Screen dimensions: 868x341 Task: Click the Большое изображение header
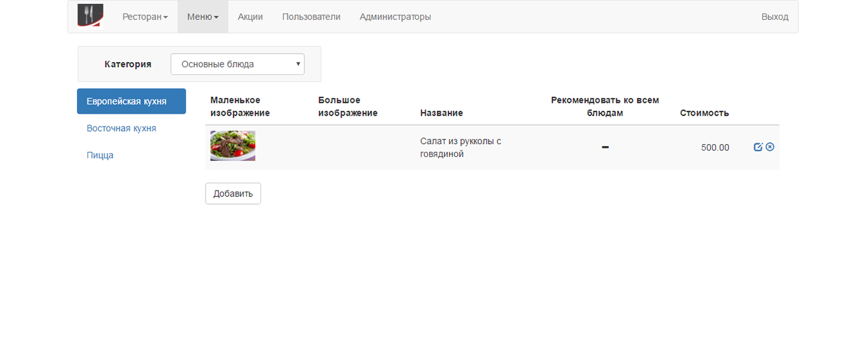[348, 107]
